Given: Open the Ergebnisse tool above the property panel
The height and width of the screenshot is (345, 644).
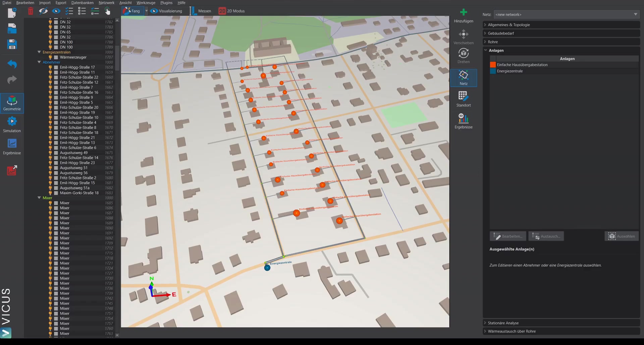Looking at the screenshot, I should (x=464, y=121).
